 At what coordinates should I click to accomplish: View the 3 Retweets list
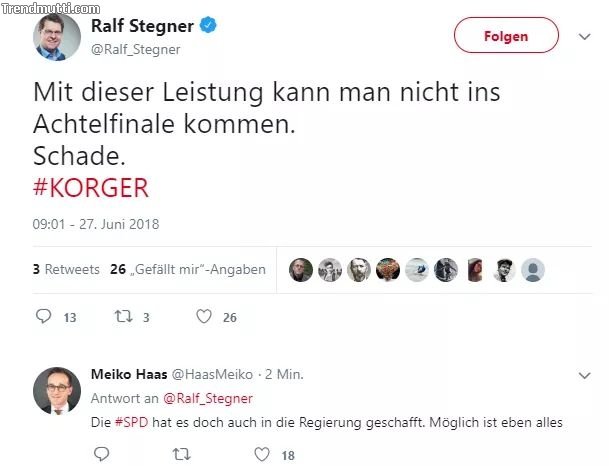coord(66,269)
